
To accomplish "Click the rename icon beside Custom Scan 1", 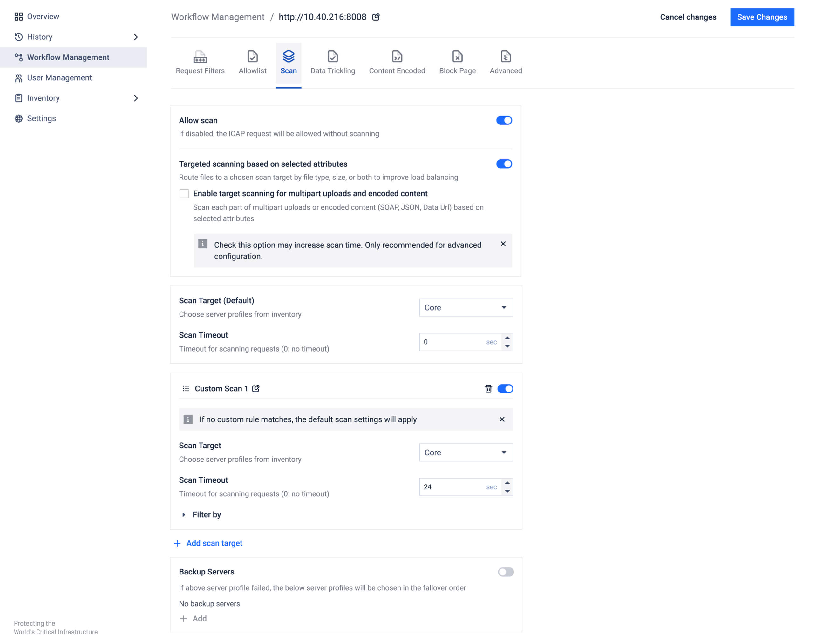I will click(256, 388).
